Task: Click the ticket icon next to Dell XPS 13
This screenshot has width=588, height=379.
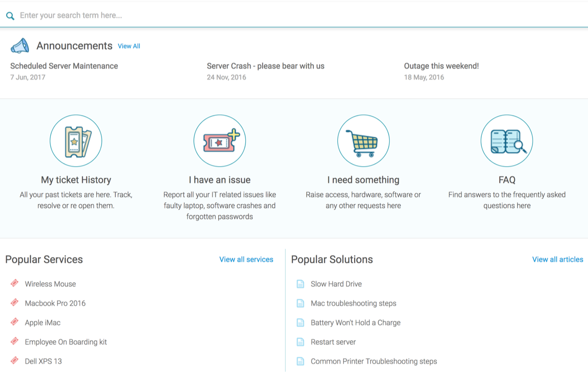Action: tap(15, 360)
